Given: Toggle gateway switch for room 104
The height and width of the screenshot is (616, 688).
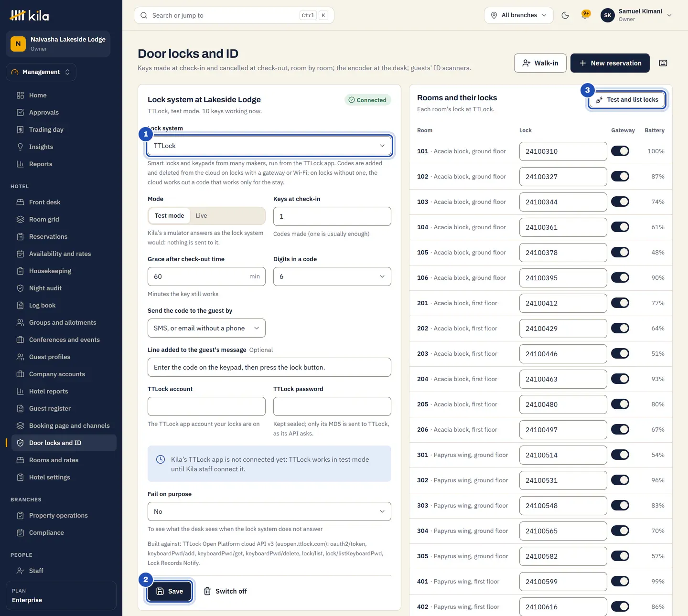Looking at the screenshot, I should pos(620,227).
